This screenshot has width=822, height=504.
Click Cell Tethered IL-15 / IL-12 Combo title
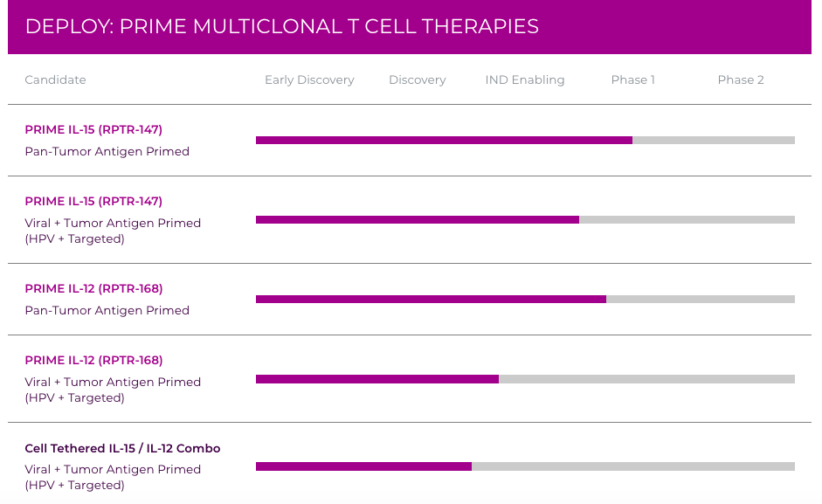pos(122,448)
